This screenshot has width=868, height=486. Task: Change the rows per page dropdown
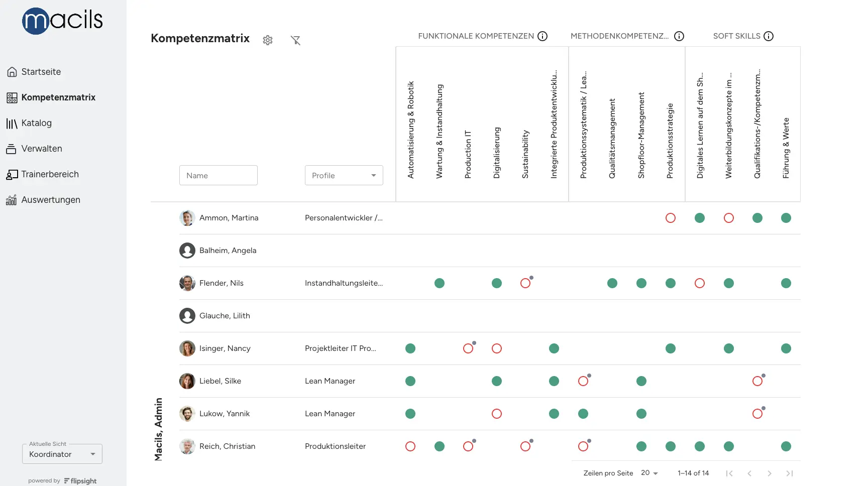[x=649, y=473]
